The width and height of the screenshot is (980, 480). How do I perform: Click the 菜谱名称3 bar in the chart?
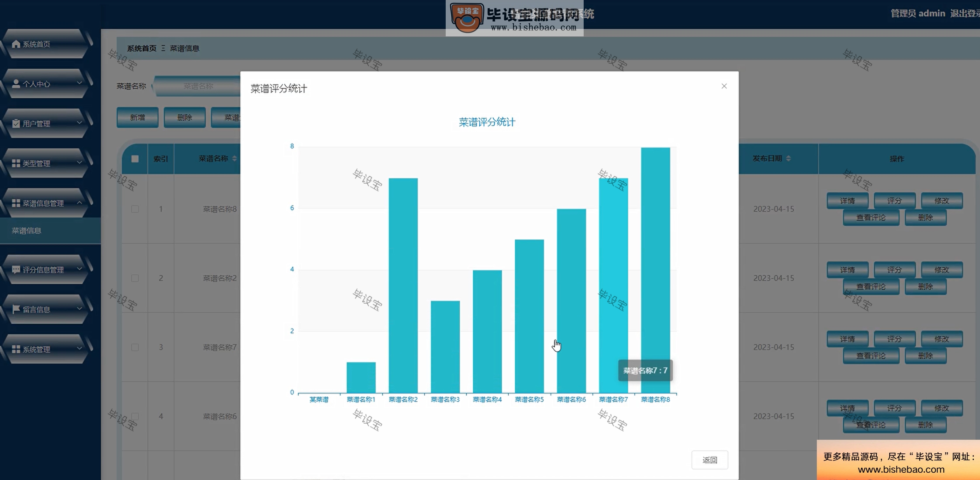click(x=445, y=347)
